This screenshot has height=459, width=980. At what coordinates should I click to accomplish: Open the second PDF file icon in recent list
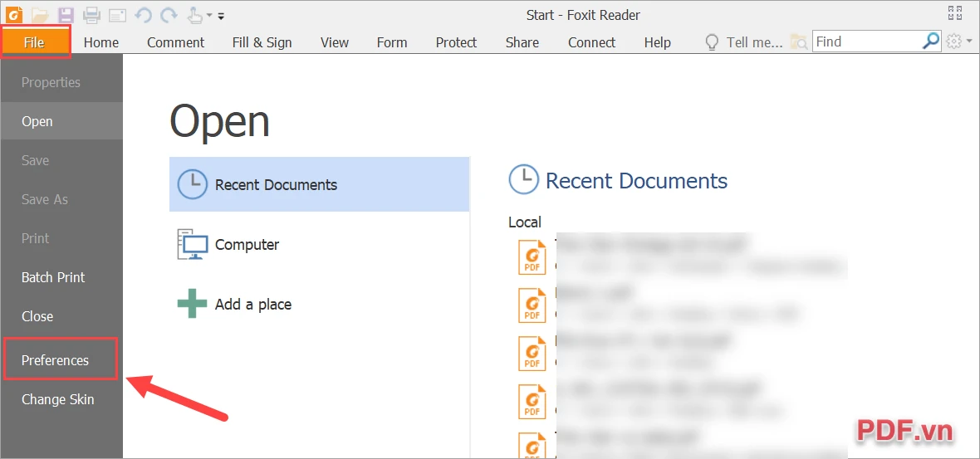click(532, 305)
